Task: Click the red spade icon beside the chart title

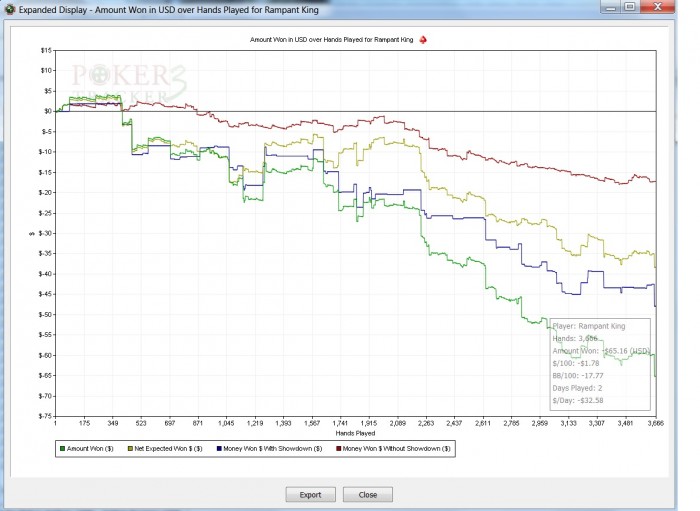Action: [x=423, y=40]
